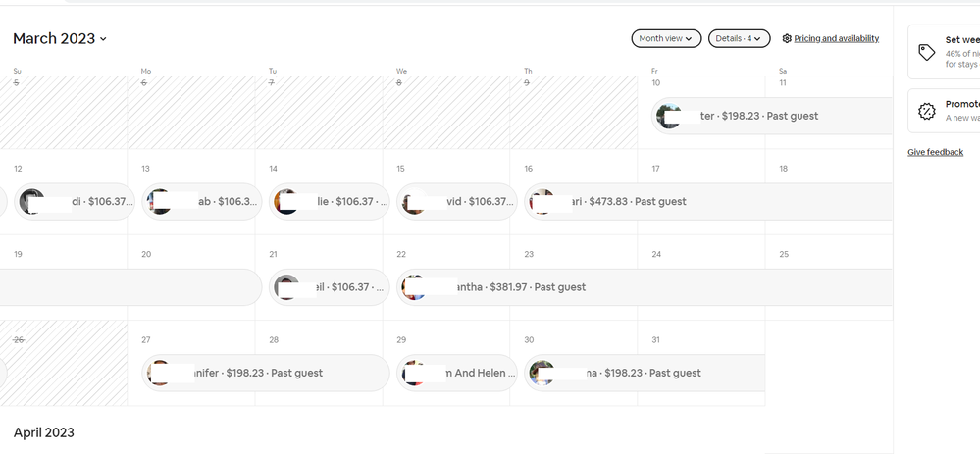980x454 pixels.
Task: Open the March 14 $106.37 reservation
Action: tap(330, 202)
